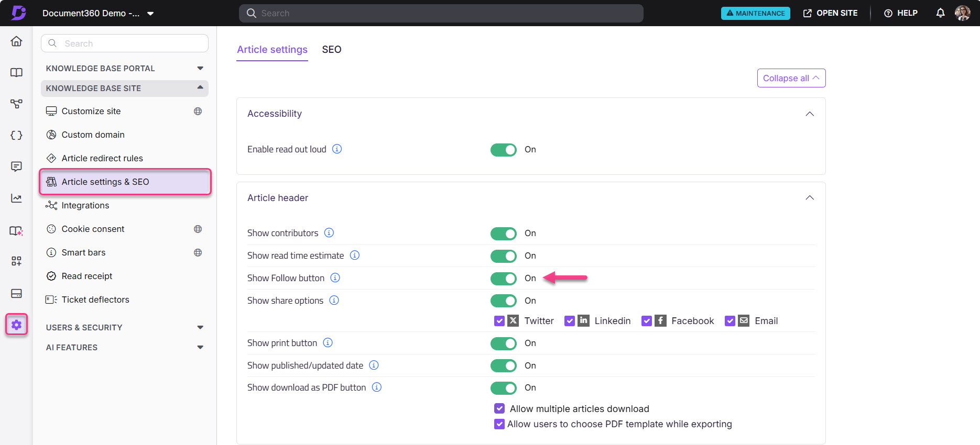Screen dimensions: 980x445
Task: Click the MAINTENANCE badge button
Action: tap(755, 13)
